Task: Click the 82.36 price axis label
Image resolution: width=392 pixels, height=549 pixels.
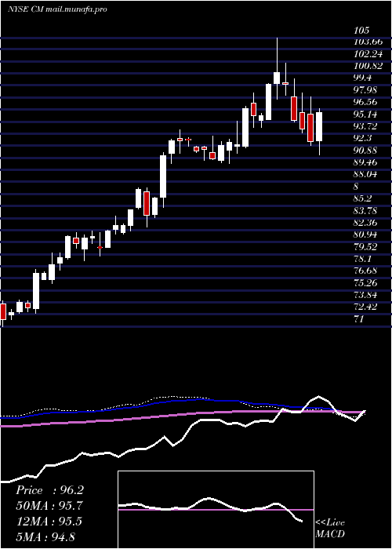Action: click(366, 222)
